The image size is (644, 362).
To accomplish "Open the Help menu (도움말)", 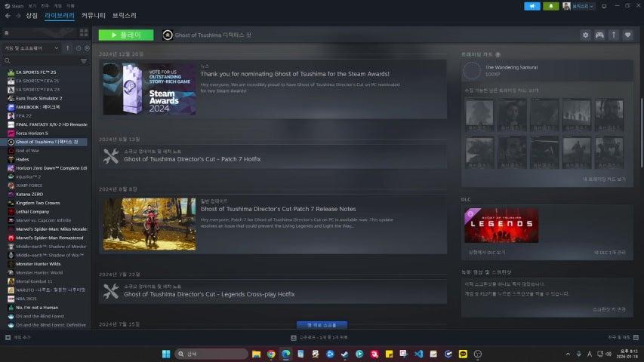I will pos(71,6).
